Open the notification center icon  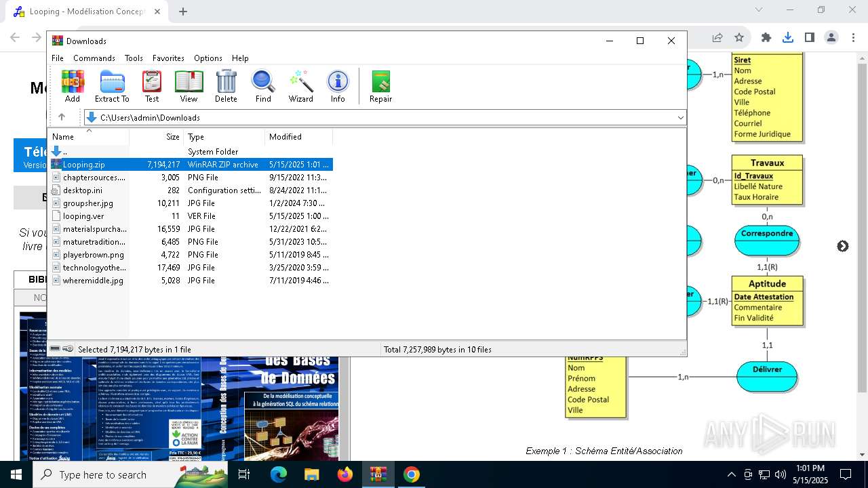[x=846, y=474]
